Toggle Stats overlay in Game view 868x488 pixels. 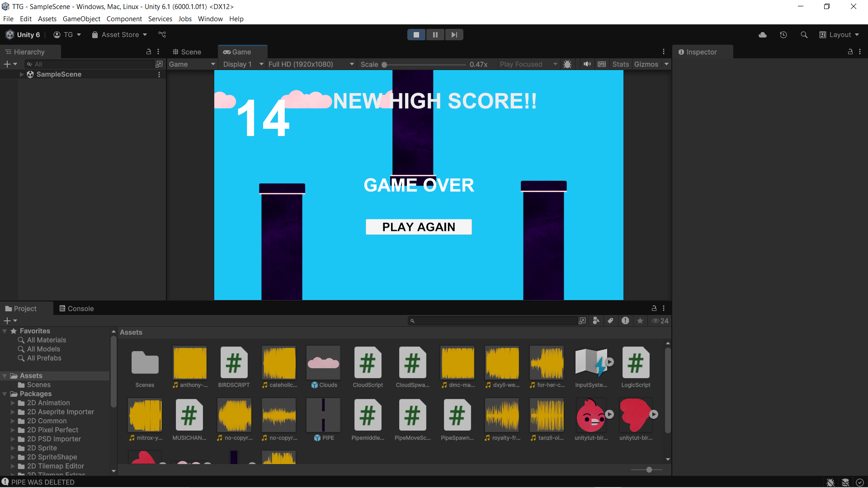click(x=620, y=64)
